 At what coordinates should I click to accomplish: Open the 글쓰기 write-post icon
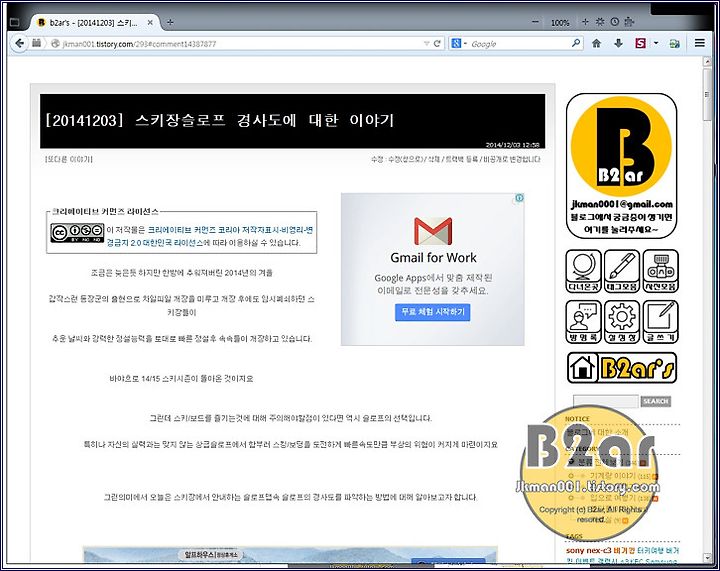660,322
